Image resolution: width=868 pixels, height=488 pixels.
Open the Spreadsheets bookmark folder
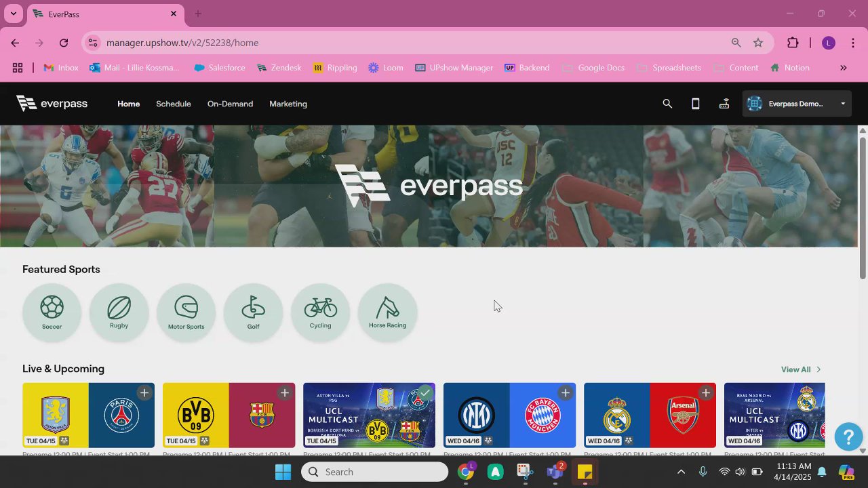[669, 68]
